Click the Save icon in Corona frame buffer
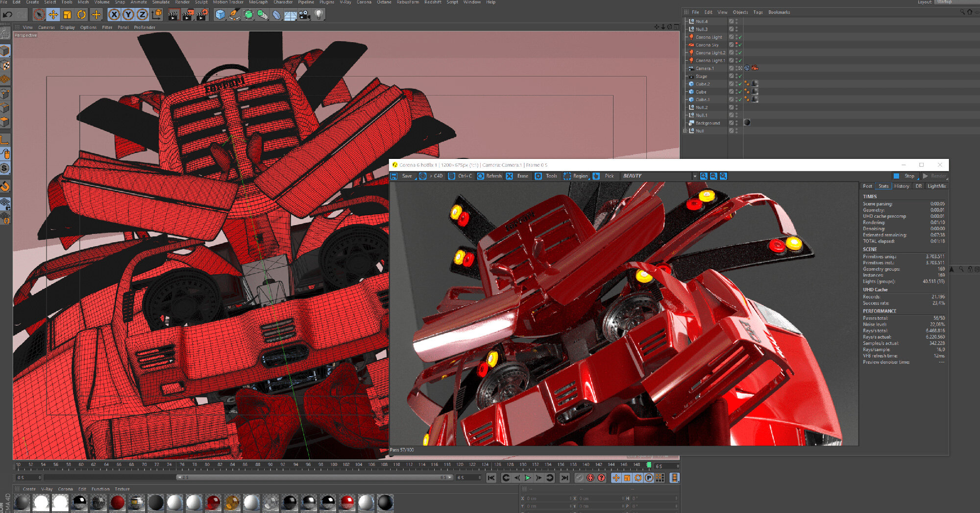Screen dimensions: 980x513 point(394,176)
